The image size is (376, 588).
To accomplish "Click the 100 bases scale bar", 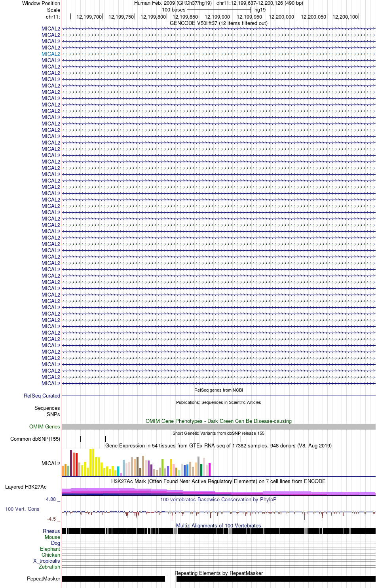I will tap(219, 10).
